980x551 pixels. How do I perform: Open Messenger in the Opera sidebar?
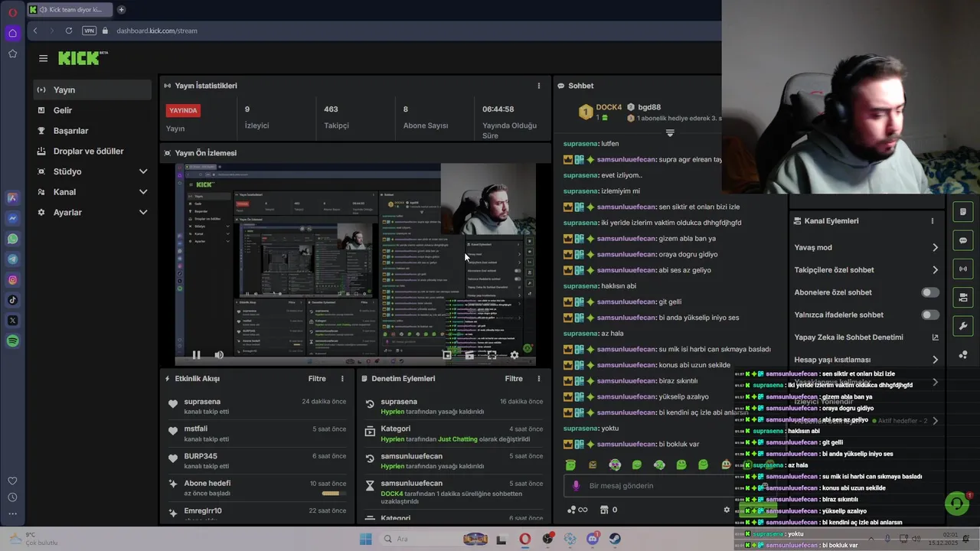click(x=12, y=218)
